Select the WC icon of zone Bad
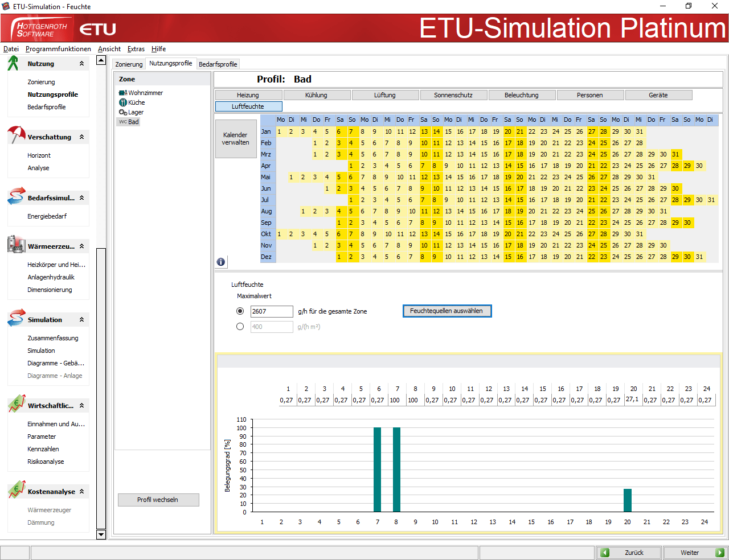The width and height of the screenshot is (729, 560). click(124, 121)
